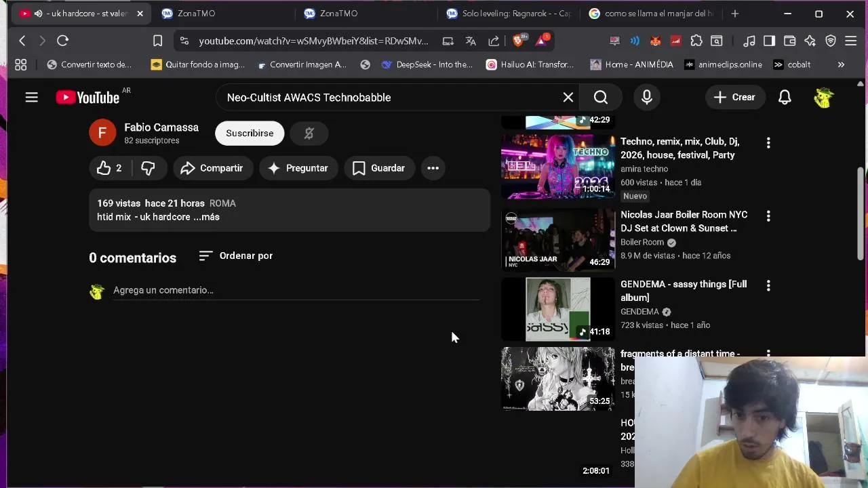Open the GENDEMA sassy things thumbnail
The height and width of the screenshot is (488, 868).
coord(558,309)
